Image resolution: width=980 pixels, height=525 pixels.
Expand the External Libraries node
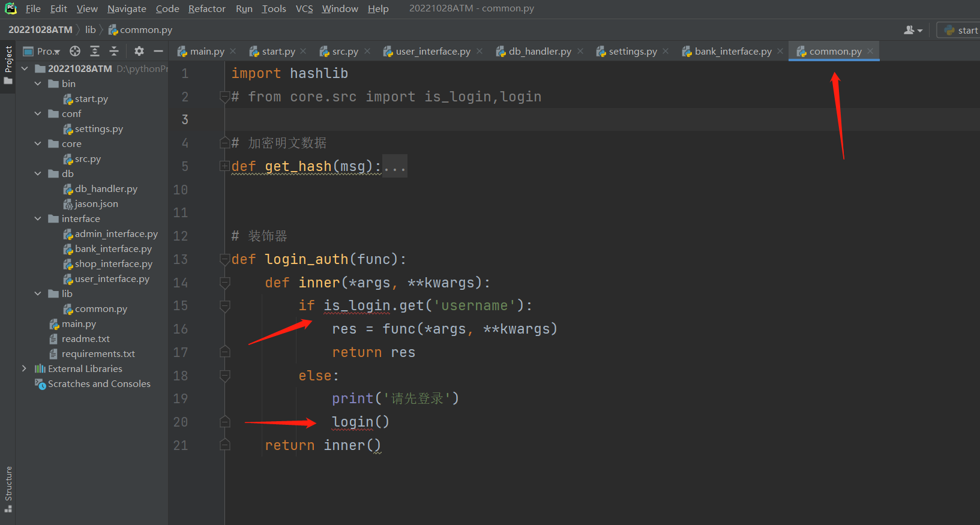click(x=24, y=368)
